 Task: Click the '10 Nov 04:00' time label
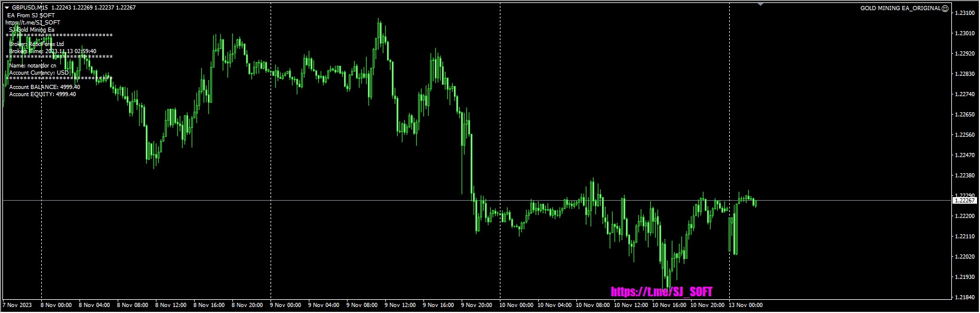[555, 305]
